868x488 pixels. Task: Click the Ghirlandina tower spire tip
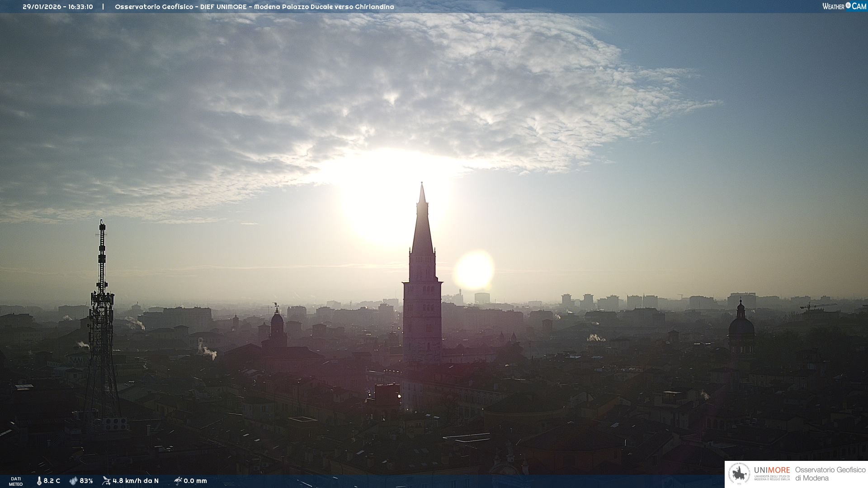[422, 184]
